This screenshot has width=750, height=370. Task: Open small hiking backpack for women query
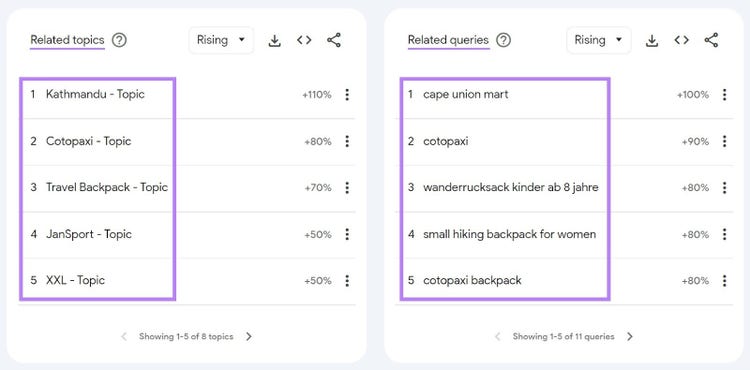tap(564, 234)
